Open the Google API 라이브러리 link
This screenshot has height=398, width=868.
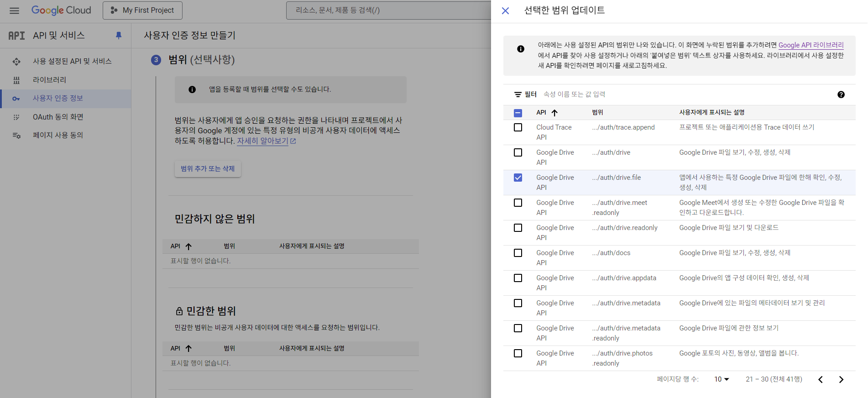811,45
